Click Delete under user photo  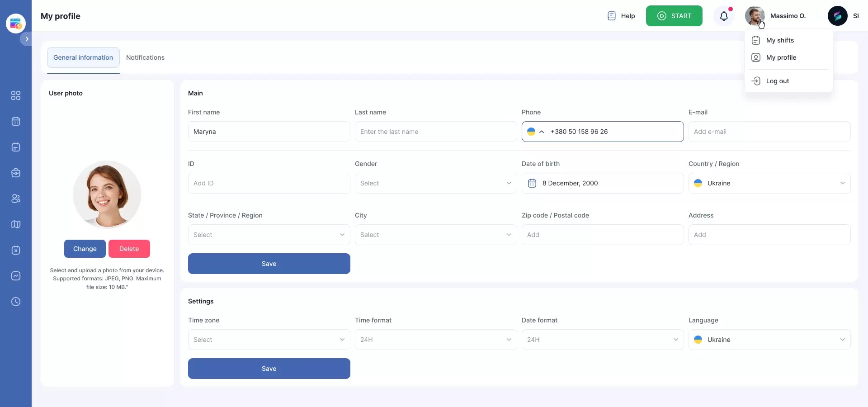coord(129,249)
